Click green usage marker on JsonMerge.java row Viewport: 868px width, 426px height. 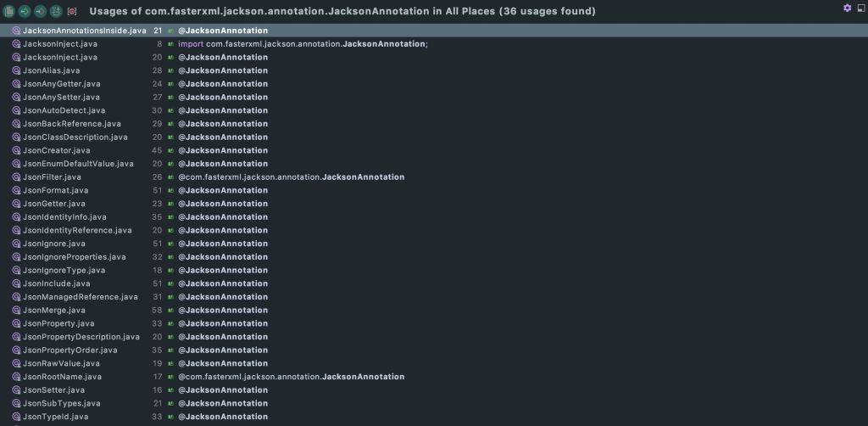(x=170, y=311)
